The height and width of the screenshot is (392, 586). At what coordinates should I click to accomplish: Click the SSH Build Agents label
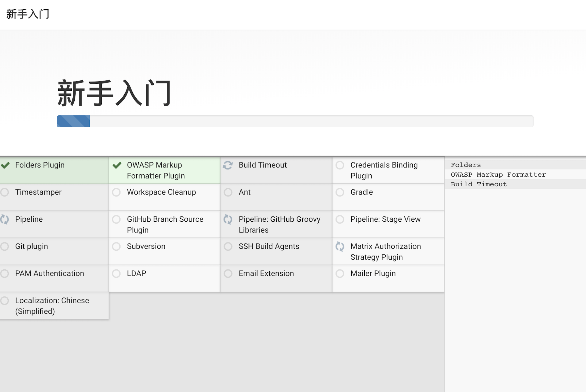click(269, 246)
